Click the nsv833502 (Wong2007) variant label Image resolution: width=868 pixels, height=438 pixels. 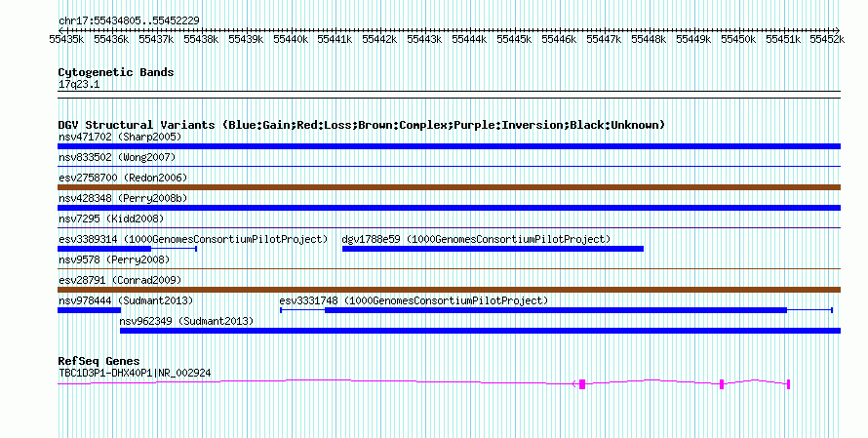coord(117,157)
